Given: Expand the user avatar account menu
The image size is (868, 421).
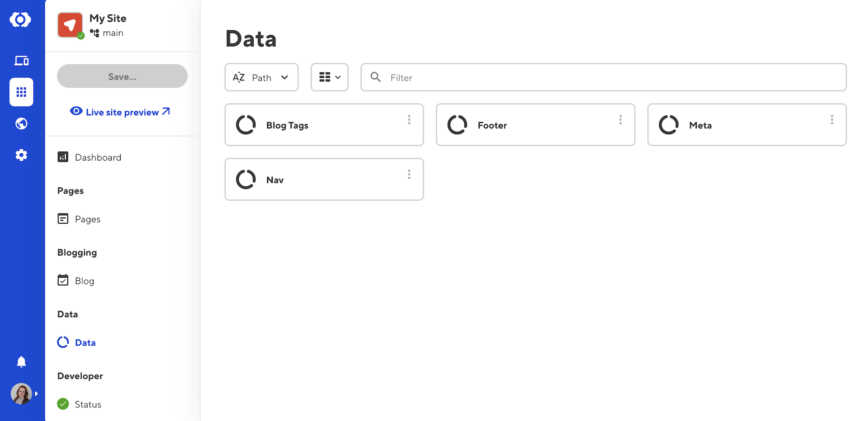Looking at the screenshot, I should [x=22, y=393].
